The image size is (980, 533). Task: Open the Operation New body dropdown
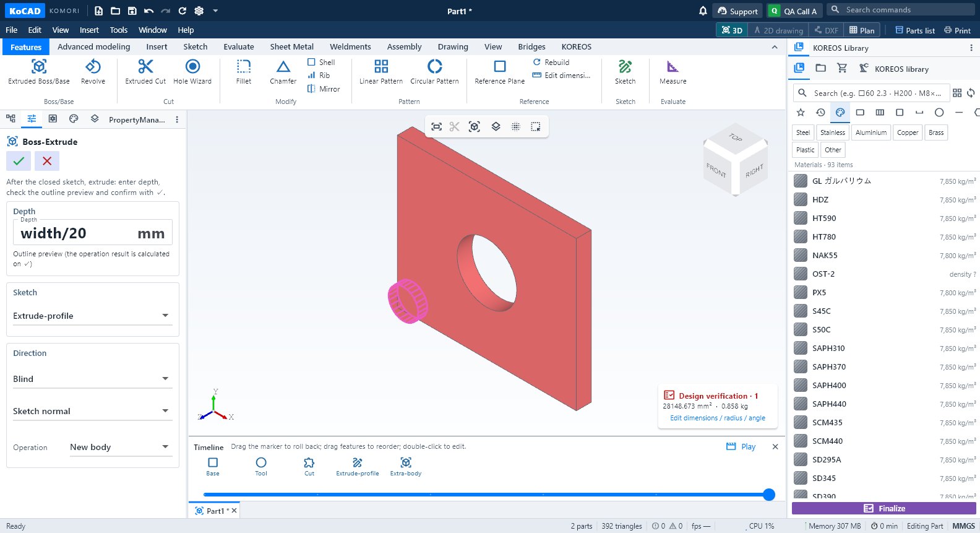pos(120,447)
